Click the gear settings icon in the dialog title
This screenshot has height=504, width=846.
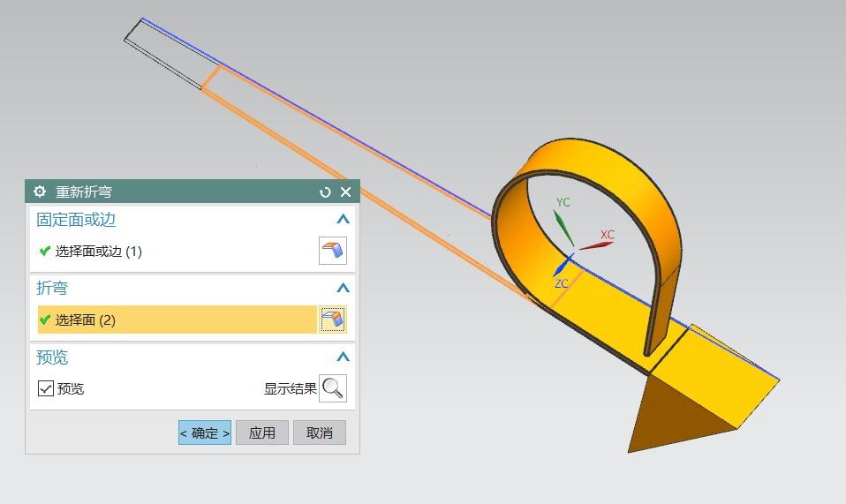coord(40,192)
